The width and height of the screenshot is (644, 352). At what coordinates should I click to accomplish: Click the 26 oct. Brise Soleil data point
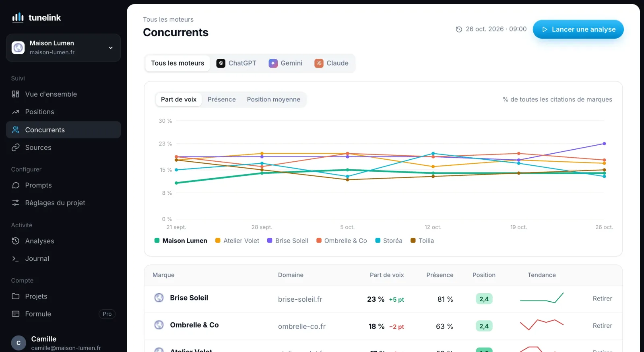point(604,144)
